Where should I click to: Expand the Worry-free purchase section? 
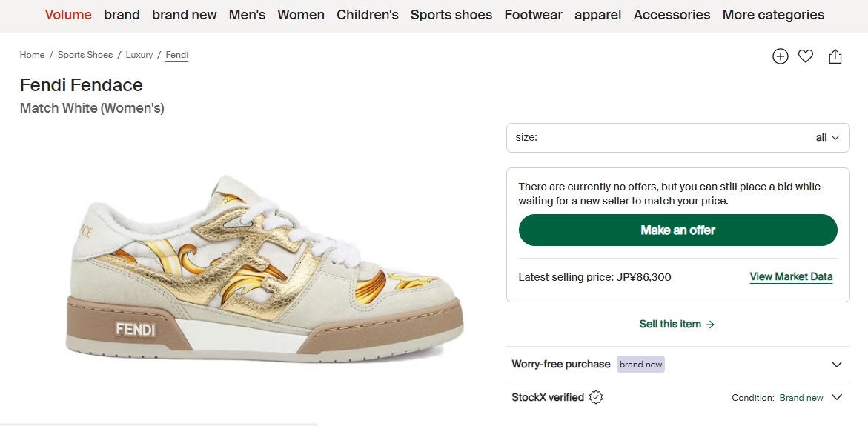click(x=837, y=365)
